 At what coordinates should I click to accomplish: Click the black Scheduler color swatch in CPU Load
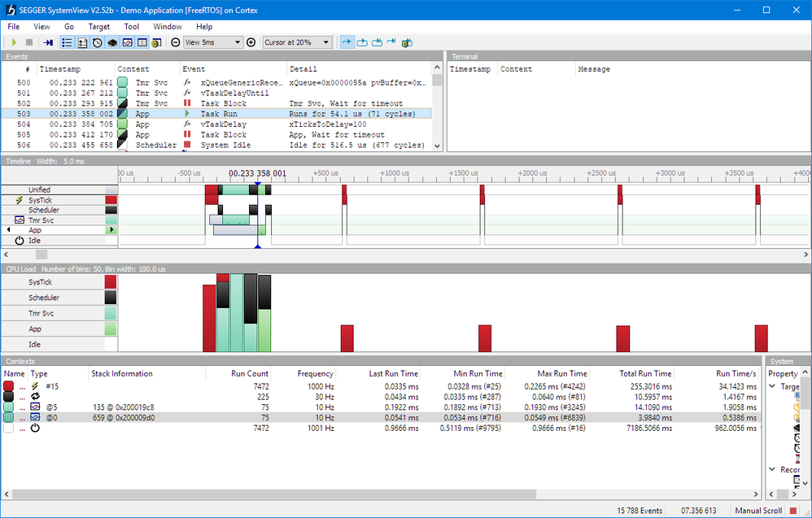(111, 298)
